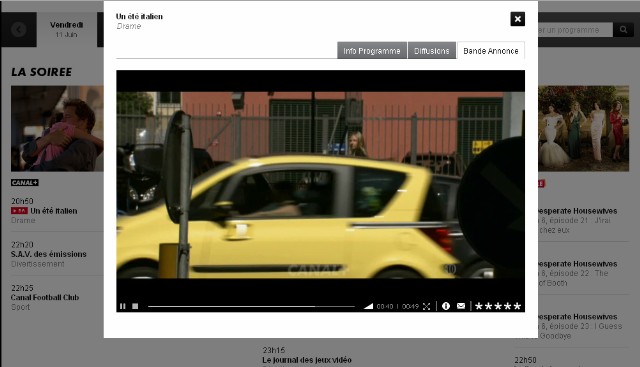Click the volume triangle icon

368,306
